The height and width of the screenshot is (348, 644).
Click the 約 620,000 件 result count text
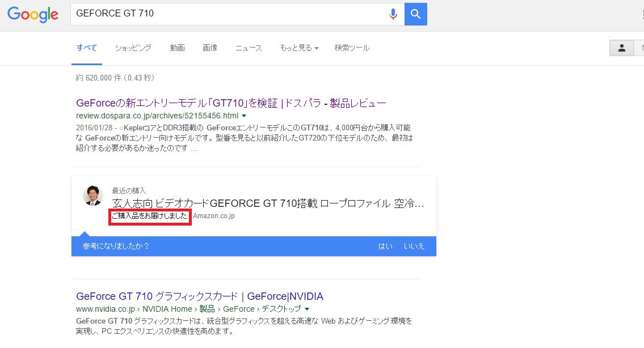(115, 78)
